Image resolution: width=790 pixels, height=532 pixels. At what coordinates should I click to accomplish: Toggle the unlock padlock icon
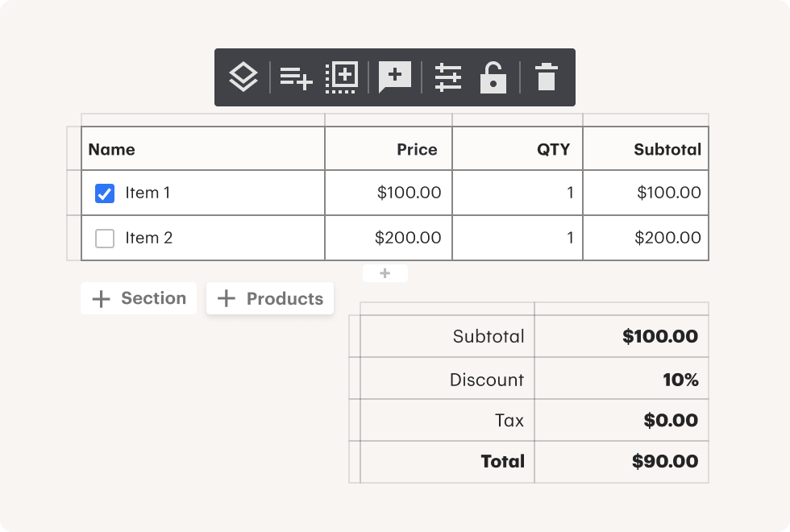[x=493, y=77]
